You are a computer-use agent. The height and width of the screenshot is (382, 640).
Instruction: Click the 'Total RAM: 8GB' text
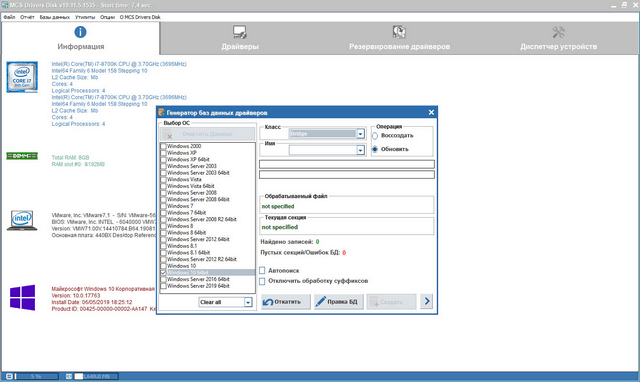[70, 158]
